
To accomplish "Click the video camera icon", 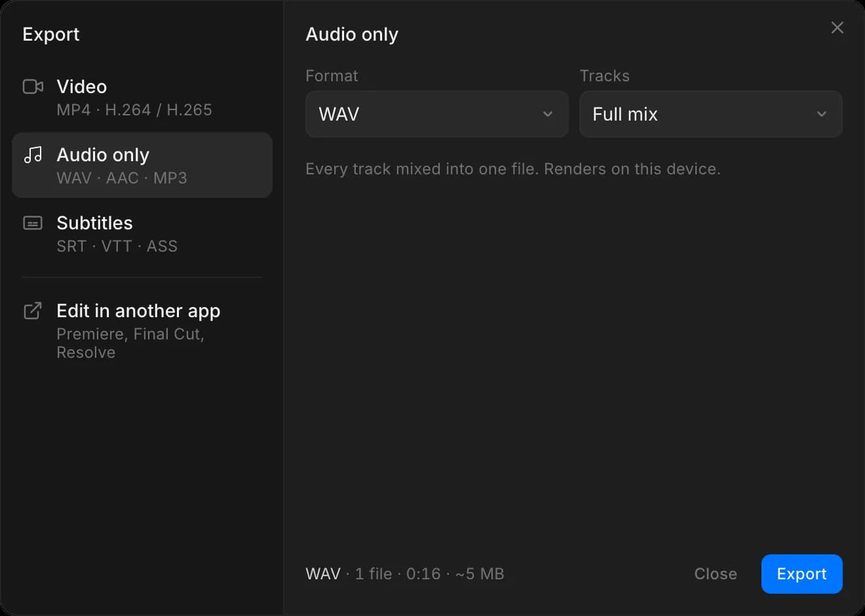I will pos(33,87).
